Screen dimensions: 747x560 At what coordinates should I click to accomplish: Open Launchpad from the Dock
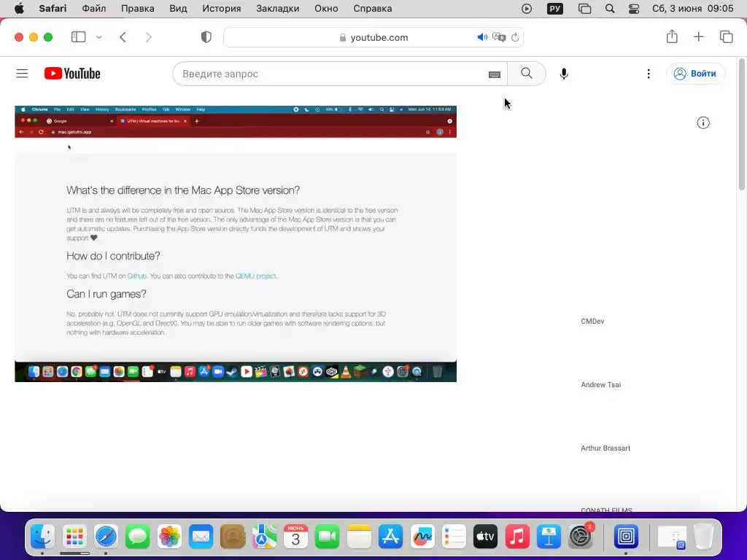[74, 537]
